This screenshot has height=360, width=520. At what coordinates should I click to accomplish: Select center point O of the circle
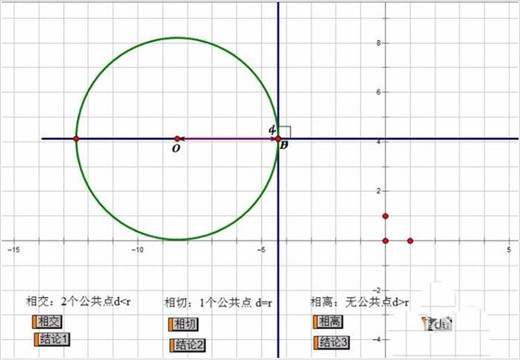[177, 139]
